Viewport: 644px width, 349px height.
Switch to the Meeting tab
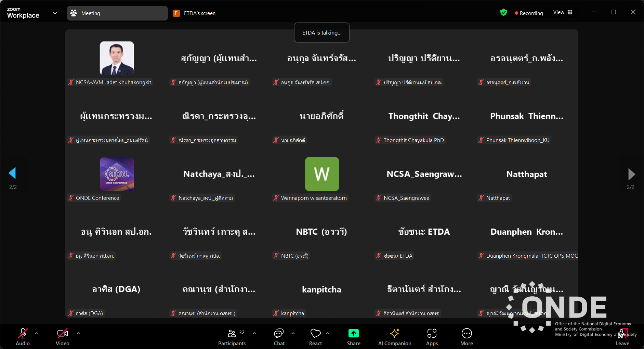tap(117, 13)
